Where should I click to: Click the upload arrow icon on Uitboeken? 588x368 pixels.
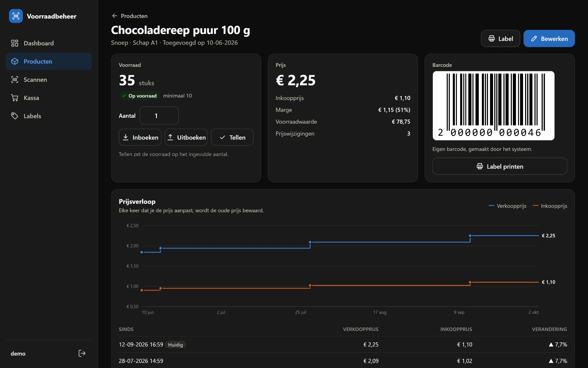(170, 137)
